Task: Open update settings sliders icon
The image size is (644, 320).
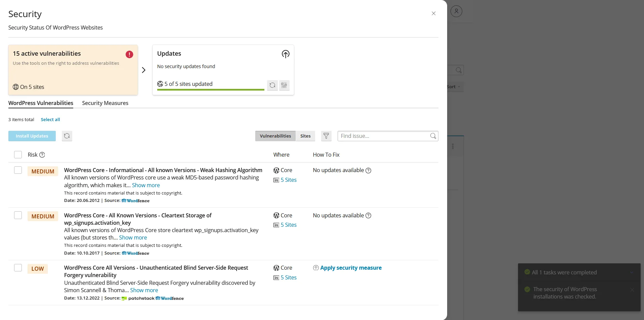Action: (284, 85)
